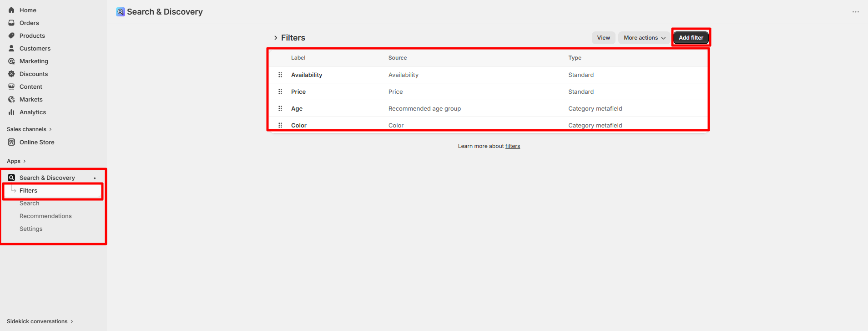The height and width of the screenshot is (331, 868).
Task: Click the View button
Action: point(603,38)
